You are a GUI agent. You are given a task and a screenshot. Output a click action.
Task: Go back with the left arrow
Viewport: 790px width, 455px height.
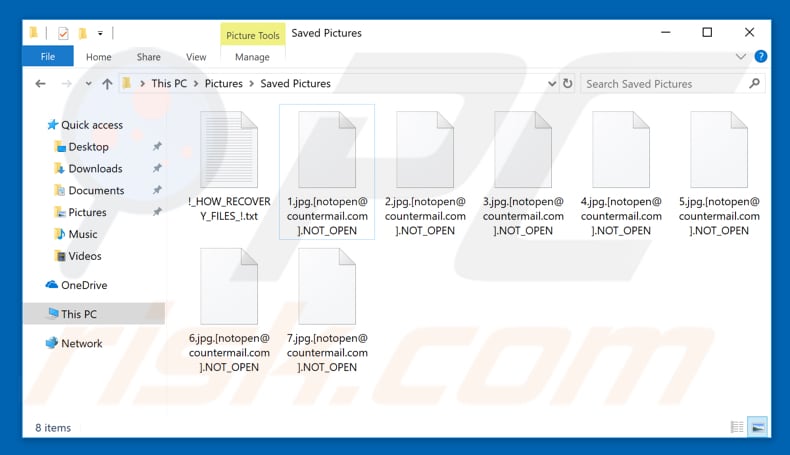point(41,84)
